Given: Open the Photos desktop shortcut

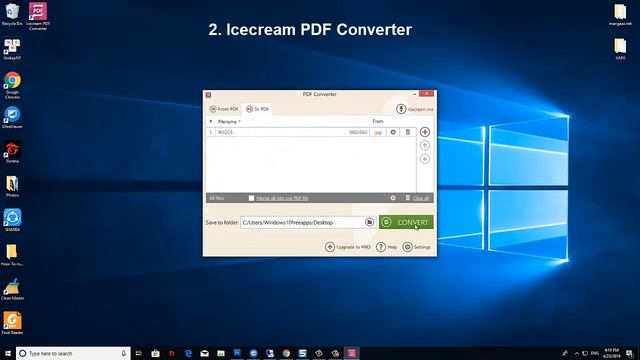Looking at the screenshot, I should (12, 186).
